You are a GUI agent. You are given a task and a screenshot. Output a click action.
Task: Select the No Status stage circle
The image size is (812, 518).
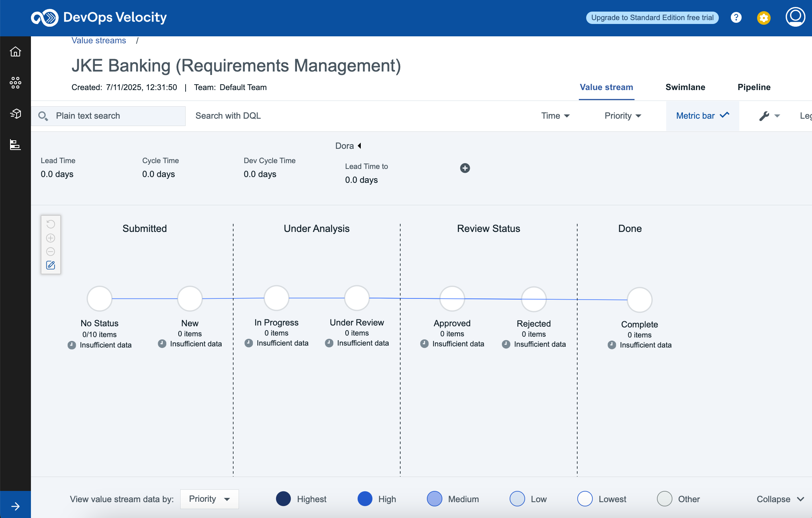point(100,298)
